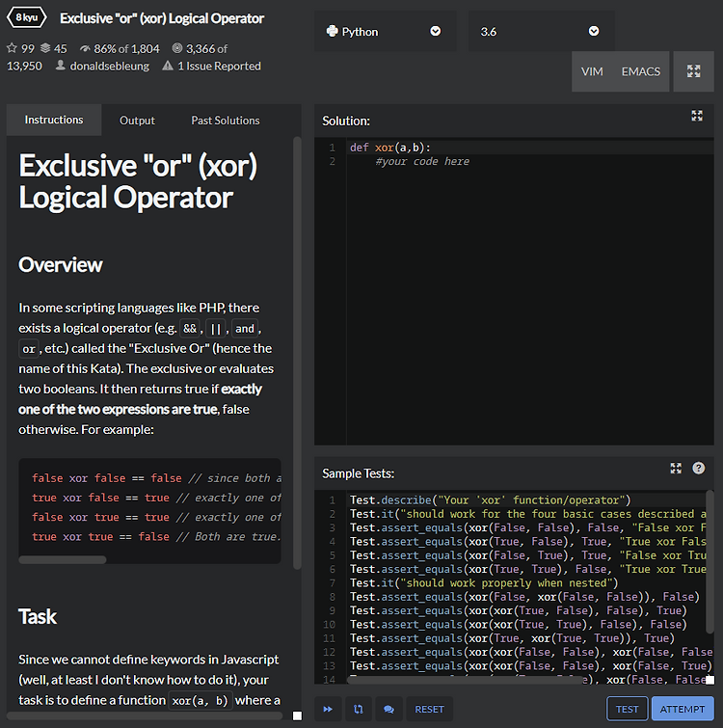723x728 pixels.
Task: Click the satisfaction rating icon next to 86%
Action: point(85,48)
